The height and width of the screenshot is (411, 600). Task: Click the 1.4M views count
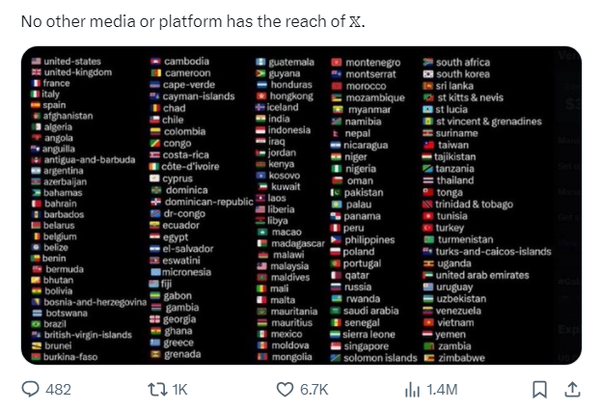pos(442,390)
